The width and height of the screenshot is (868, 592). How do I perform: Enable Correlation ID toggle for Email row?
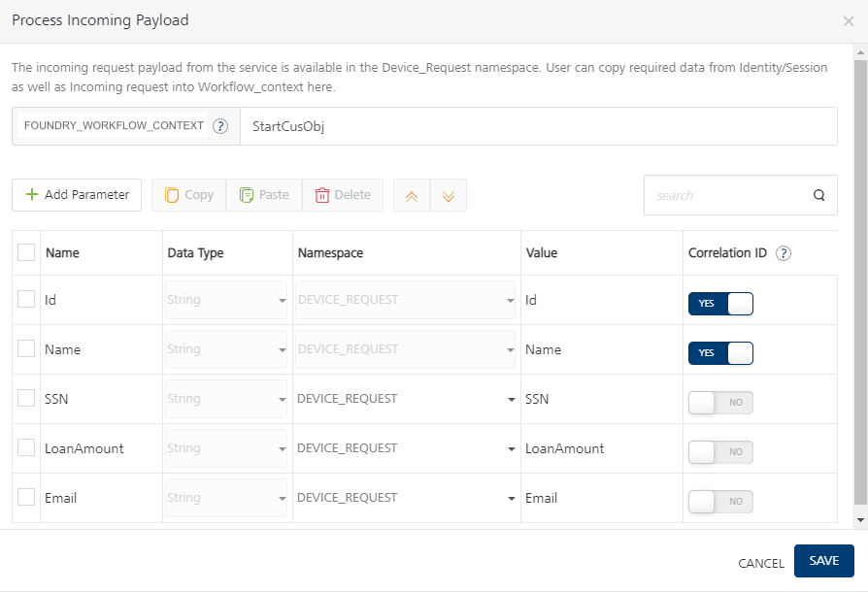[720, 502]
